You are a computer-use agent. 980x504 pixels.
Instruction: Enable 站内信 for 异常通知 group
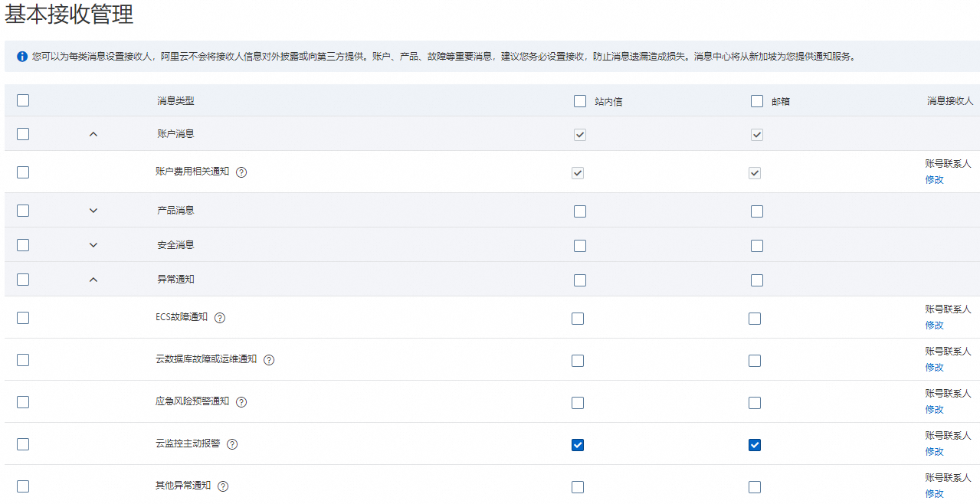[580, 280]
